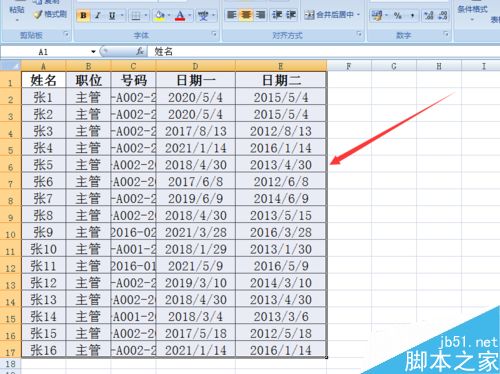Click cell 张5

tap(43, 165)
